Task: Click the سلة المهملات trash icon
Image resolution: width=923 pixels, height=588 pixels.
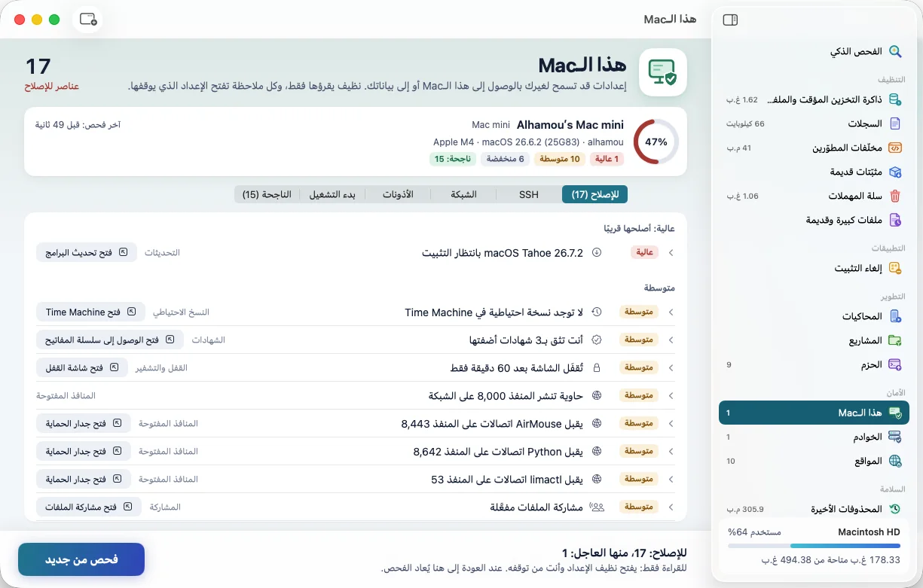Action: click(895, 196)
